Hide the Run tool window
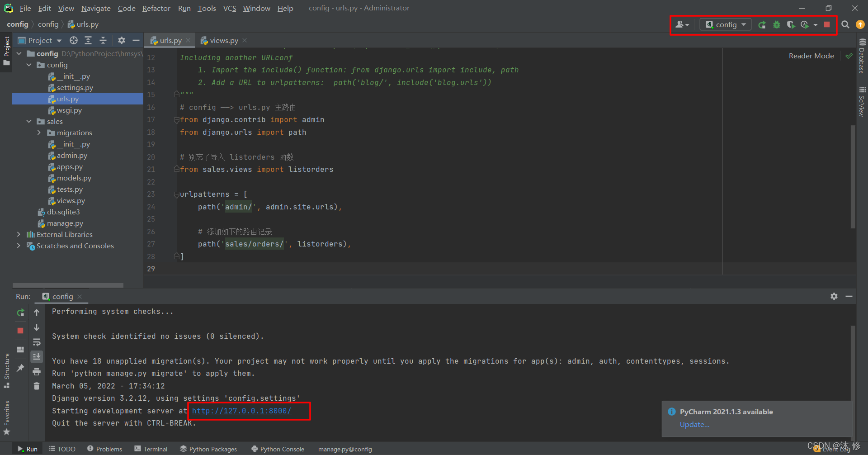The image size is (868, 455). (849, 296)
